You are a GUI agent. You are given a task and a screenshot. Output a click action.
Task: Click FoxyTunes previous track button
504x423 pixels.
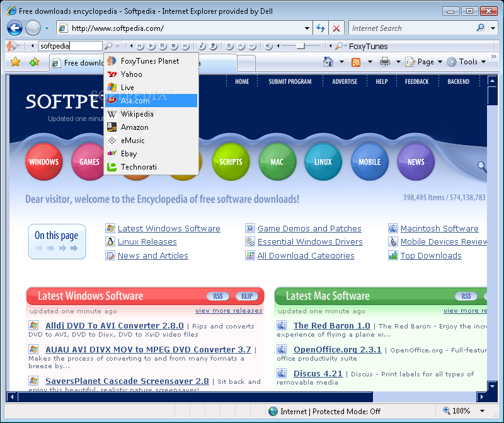(140, 46)
